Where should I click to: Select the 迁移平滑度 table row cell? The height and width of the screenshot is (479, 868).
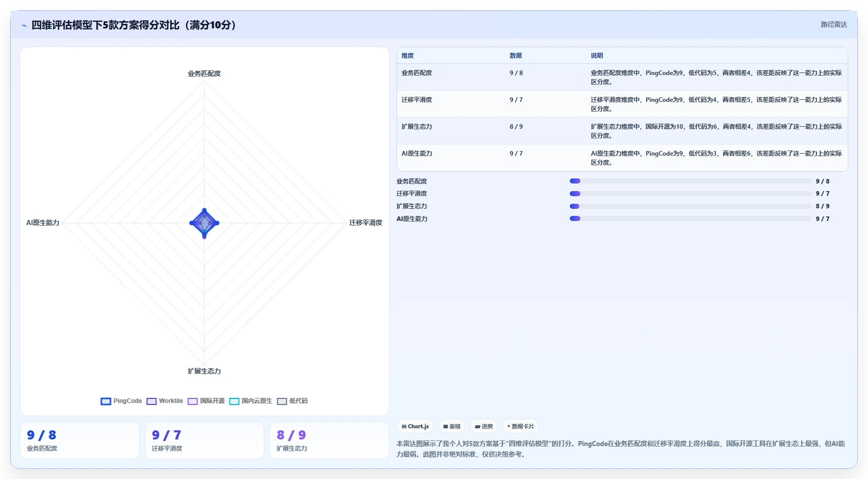pyautogui.click(x=417, y=100)
